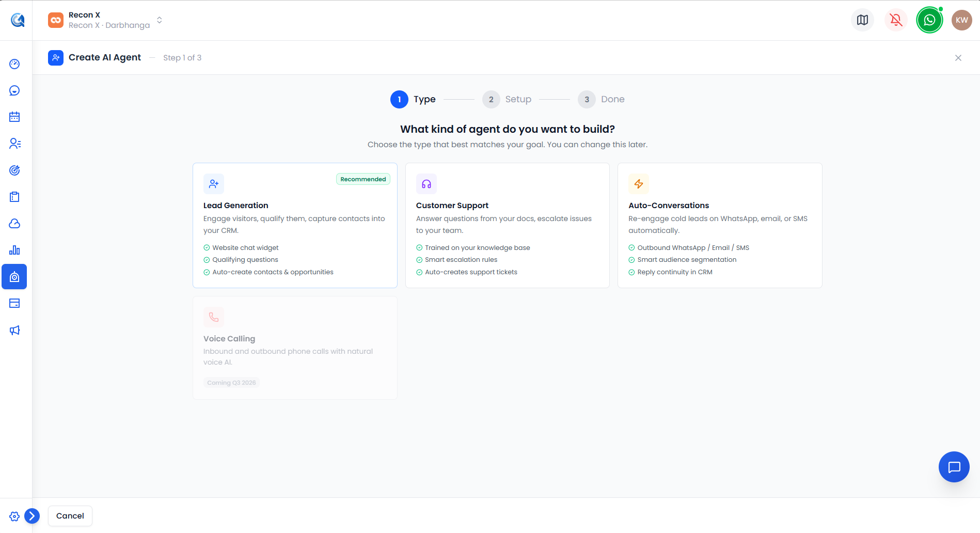Click the Recommended badge on Lead Generation
The image size is (980, 533).
click(363, 179)
